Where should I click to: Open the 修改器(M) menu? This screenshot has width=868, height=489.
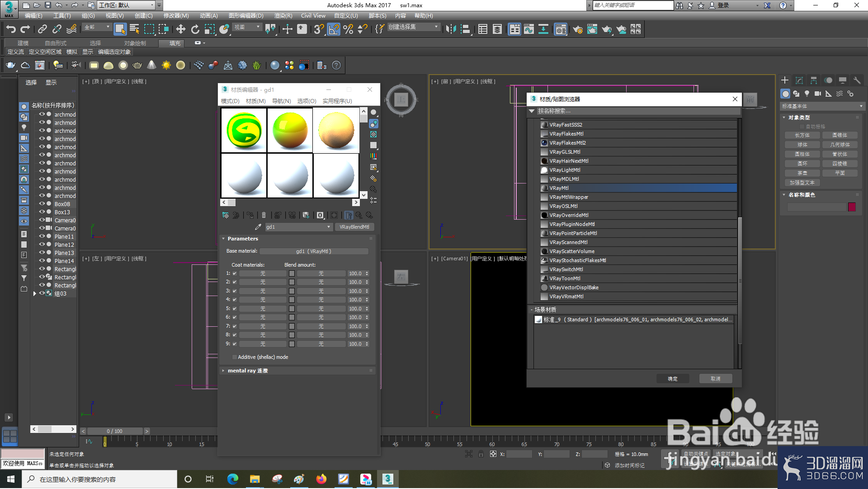[x=176, y=15]
